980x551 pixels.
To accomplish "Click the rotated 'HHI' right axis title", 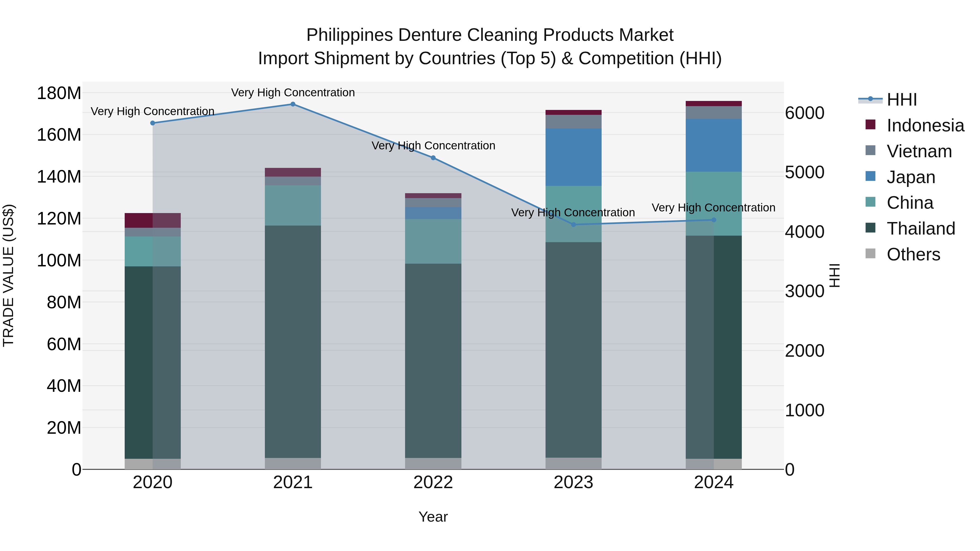I will pyautogui.click(x=835, y=275).
